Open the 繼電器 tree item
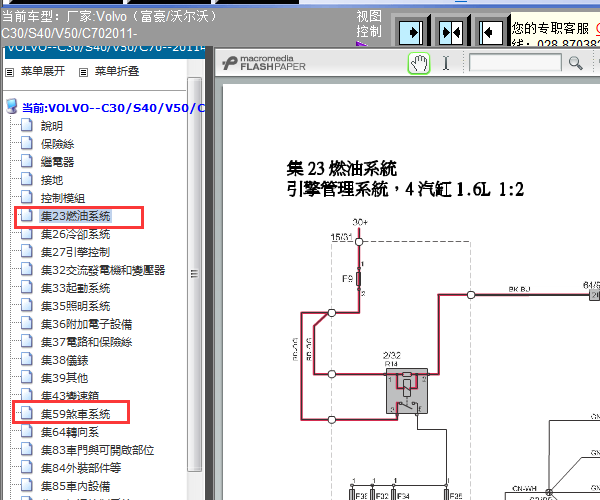This screenshot has height=500, width=600. tap(57, 162)
